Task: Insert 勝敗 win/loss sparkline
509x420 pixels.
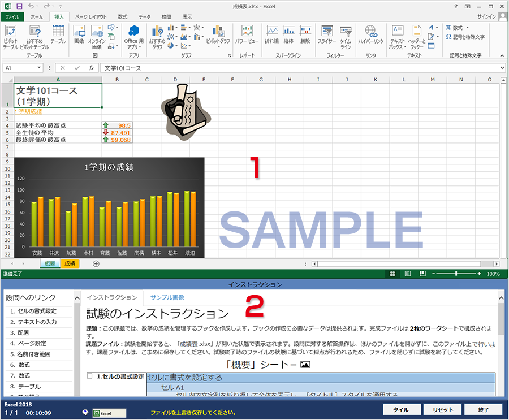Action: click(305, 34)
